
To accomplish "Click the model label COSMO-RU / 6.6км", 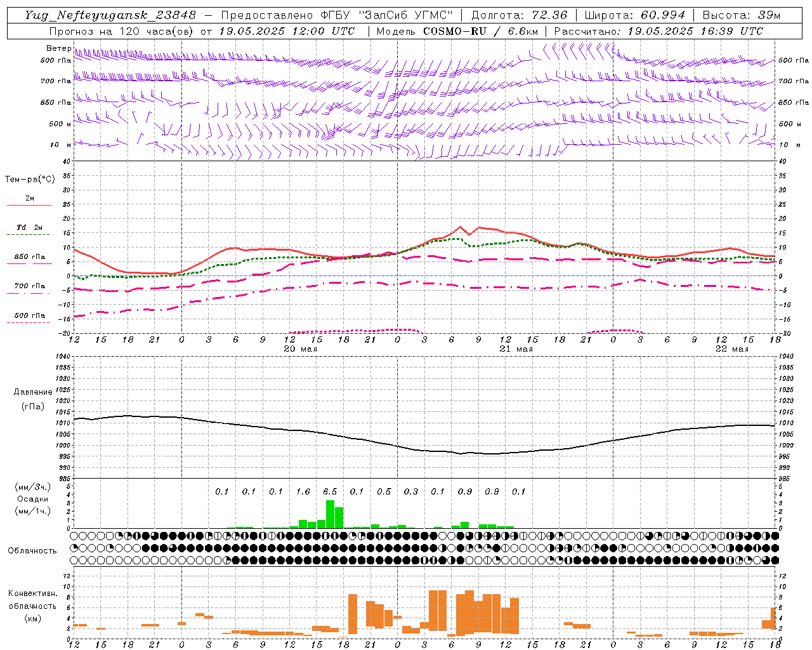I will [480, 31].
